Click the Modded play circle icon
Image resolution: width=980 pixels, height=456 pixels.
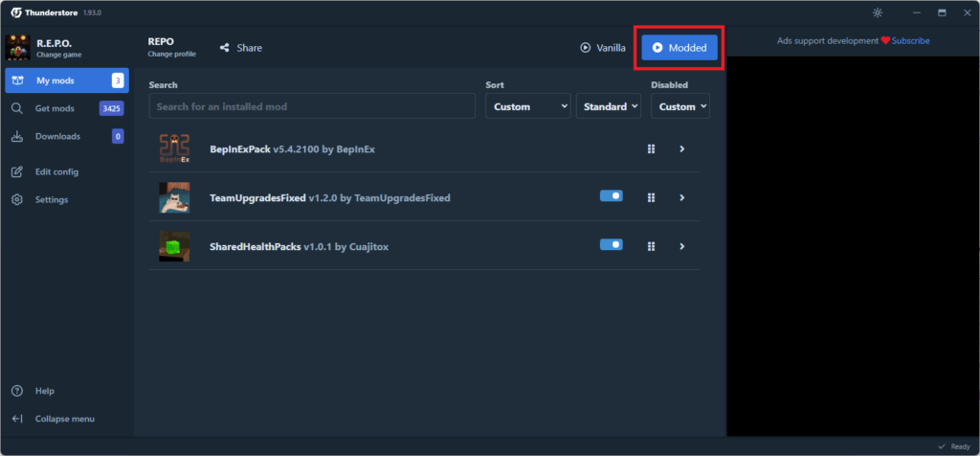click(x=657, y=48)
